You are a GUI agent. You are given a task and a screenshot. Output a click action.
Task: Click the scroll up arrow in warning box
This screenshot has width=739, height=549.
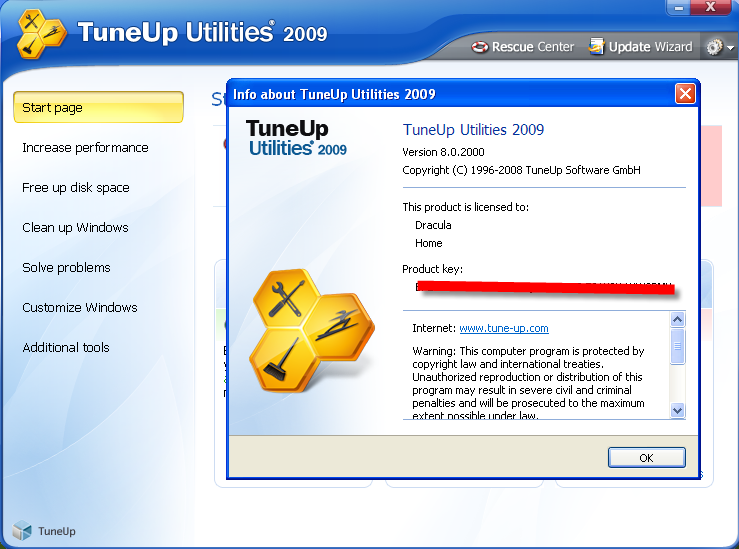tap(677, 320)
